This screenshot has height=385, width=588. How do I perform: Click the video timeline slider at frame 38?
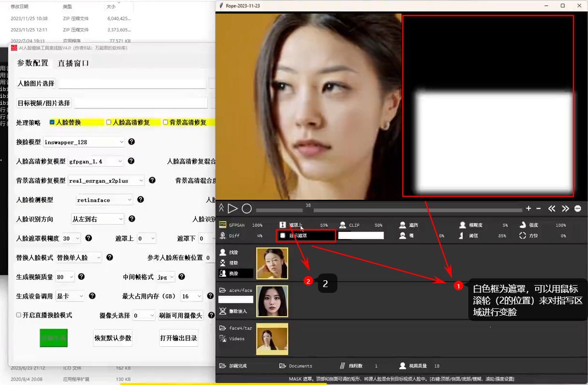(x=309, y=209)
